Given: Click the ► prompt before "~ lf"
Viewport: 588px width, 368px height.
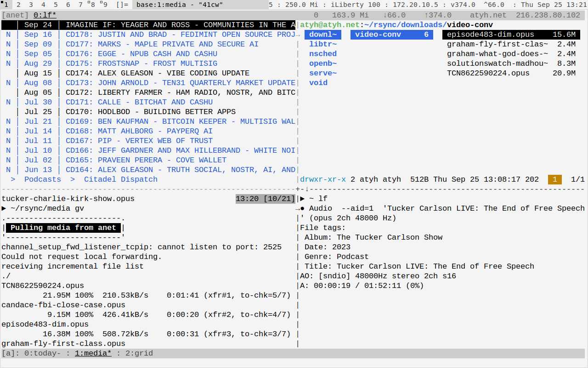Looking at the screenshot, I should (x=302, y=199).
